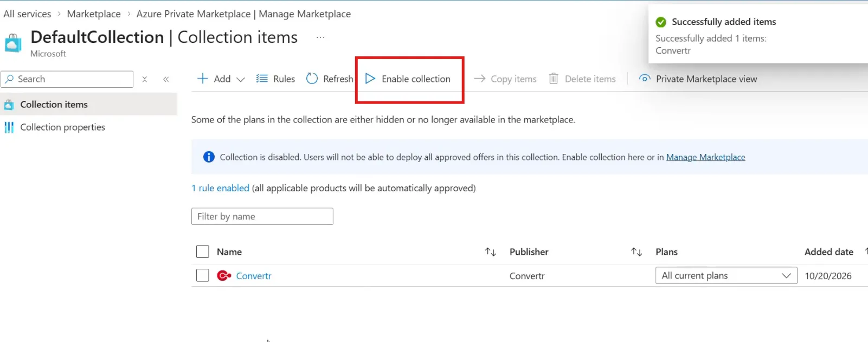The height and width of the screenshot is (342, 868).
Task: Click the Plans column header
Action: pyautogui.click(x=666, y=252)
